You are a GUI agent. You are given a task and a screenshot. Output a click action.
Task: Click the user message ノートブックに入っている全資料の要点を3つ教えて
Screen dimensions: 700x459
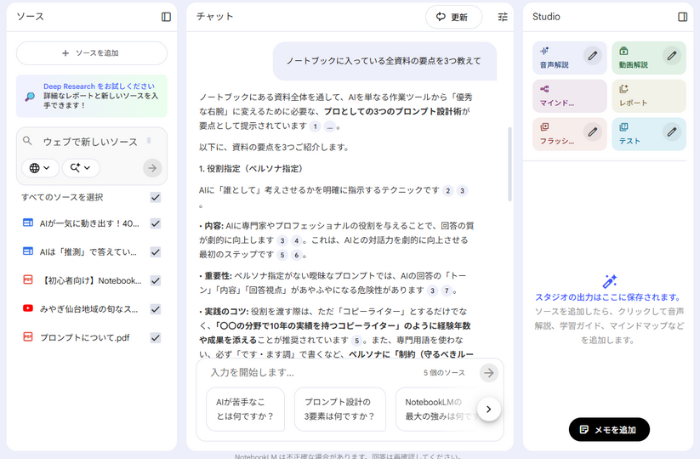pyautogui.click(x=384, y=61)
